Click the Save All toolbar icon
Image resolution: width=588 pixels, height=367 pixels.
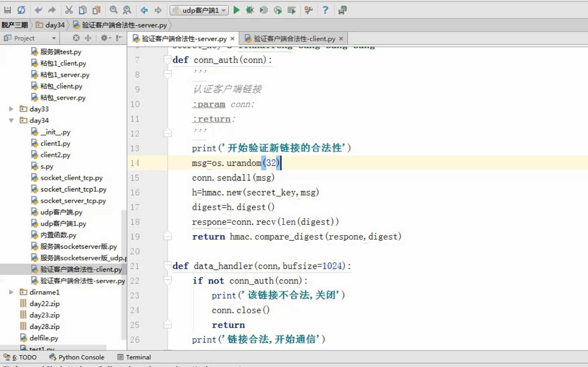[7, 10]
